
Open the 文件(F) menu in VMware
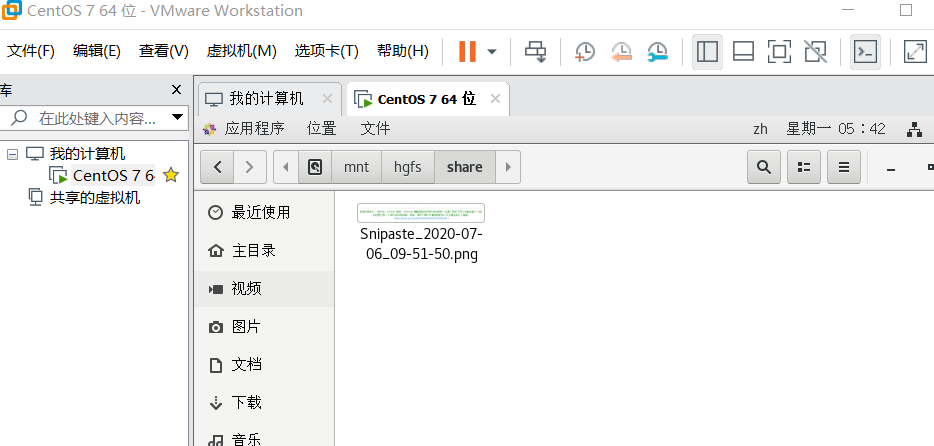(31, 51)
